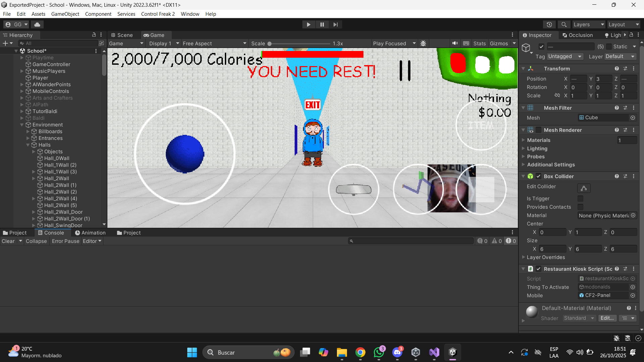Open the Tag dropdown showing Untagged
This screenshot has height=362, width=644.
tap(565, 56)
